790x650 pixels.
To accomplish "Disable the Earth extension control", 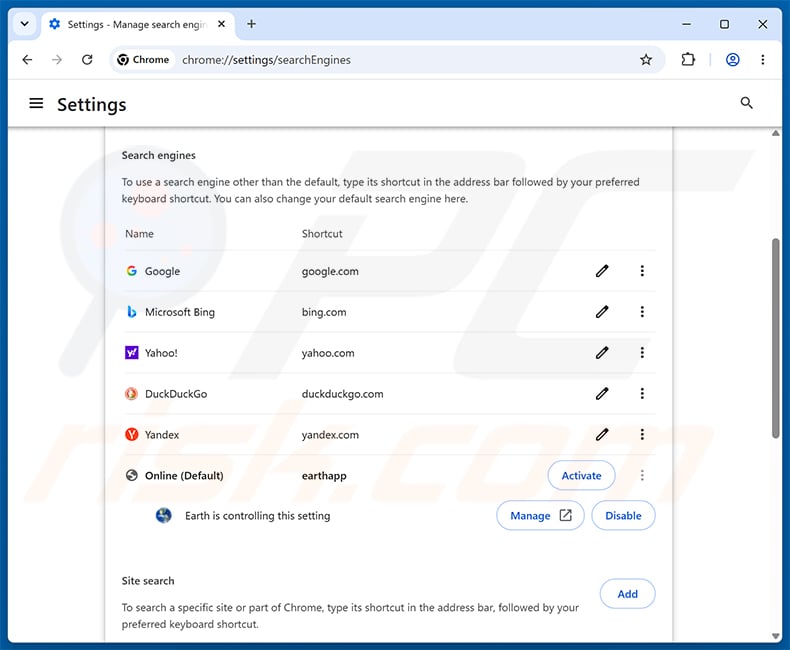I will click(x=623, y=515).
